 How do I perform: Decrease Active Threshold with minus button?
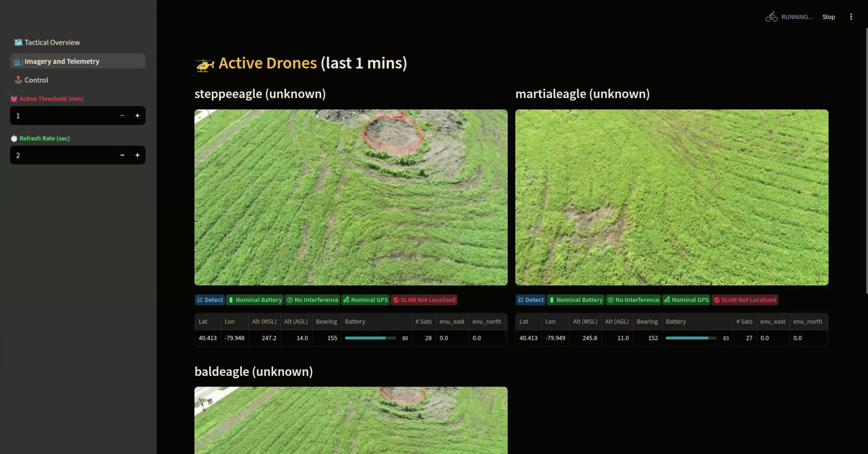point(122,116)
